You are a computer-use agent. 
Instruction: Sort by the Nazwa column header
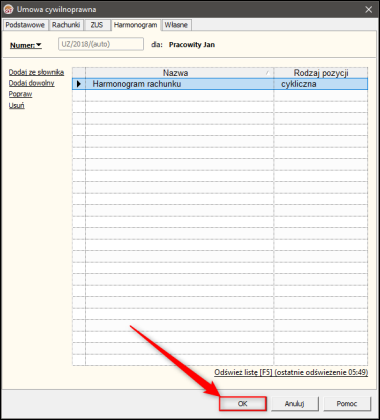[x=179, y=73]
